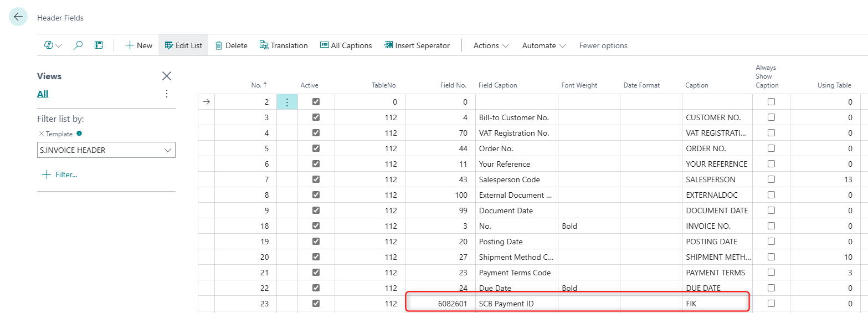Open All Captions from the toolbar

346,45
